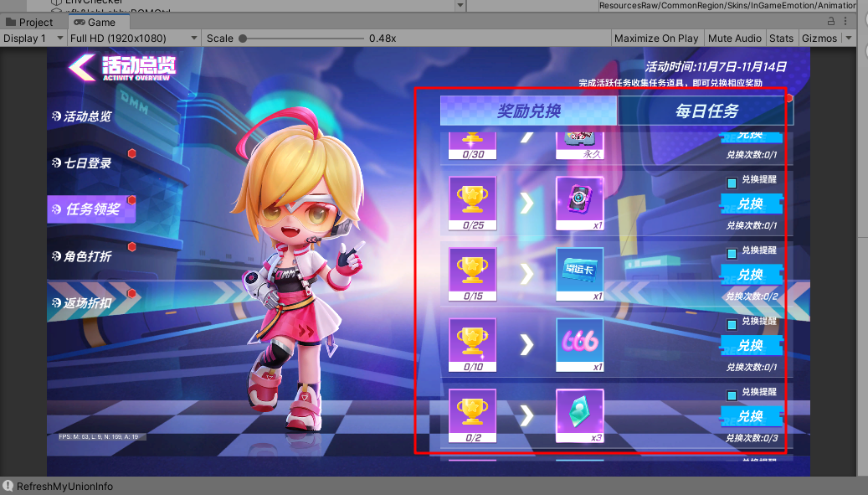Click 兑换次数:0/2 text
Viewport: 868px width, 495px height.
tap(752, 296)
